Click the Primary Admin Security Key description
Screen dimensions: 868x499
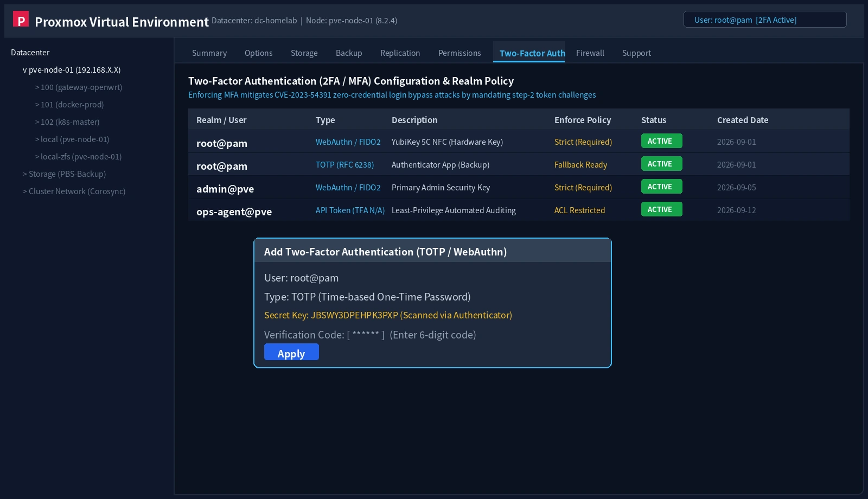[441, 188]
